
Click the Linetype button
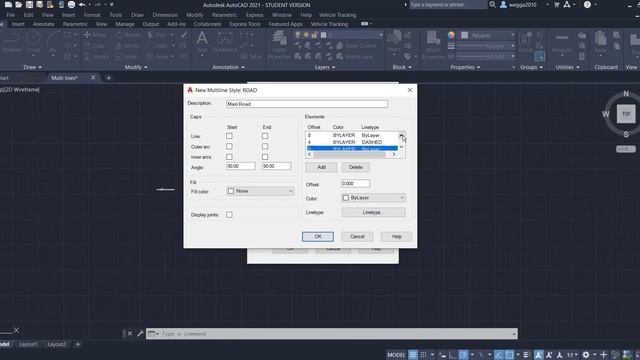point(373,212)
